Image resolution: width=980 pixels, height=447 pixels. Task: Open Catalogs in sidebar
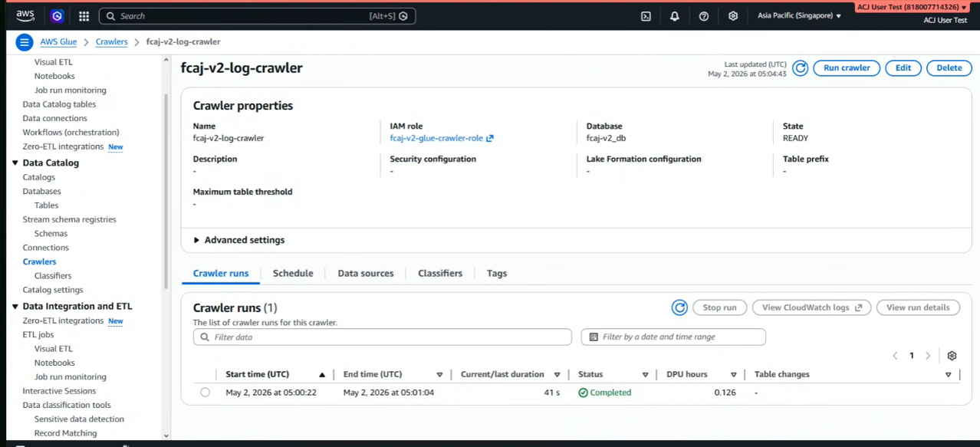pyautogui.click(x=38, y=177)
